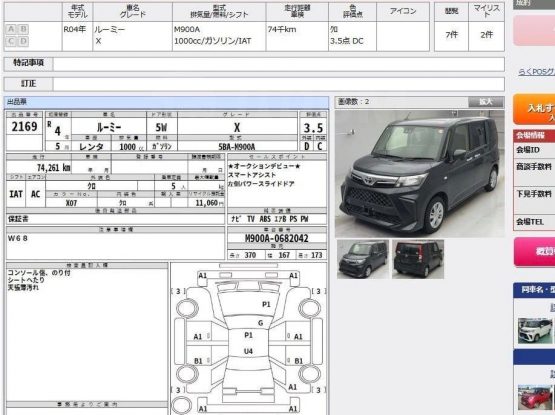Click the M900A model cell in the top table
This screenshot has width=555, height=415.
tap(187, 29)
